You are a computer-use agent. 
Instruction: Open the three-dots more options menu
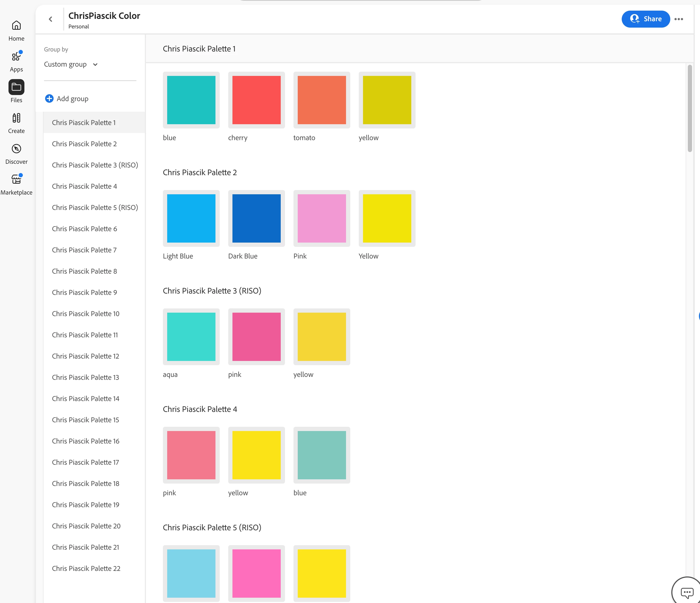pyautogui.click(x=679, y=19)
